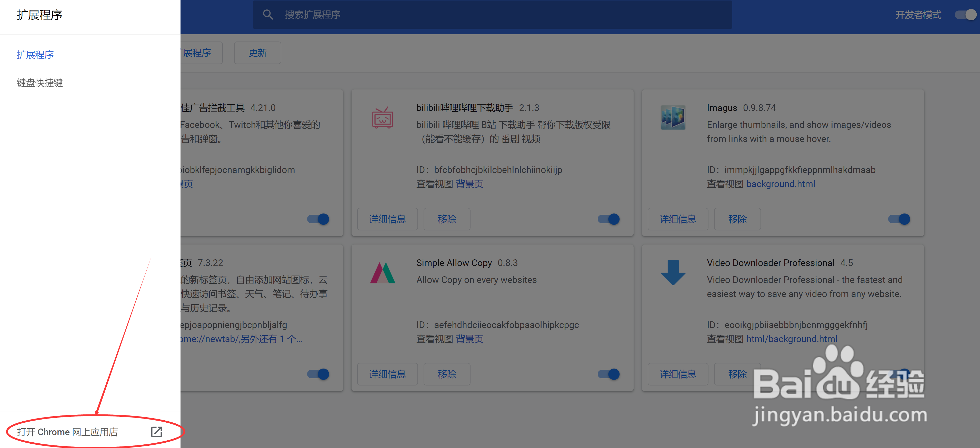Click 移除 for Simple Allow Copy
The image size is (980, 448).
click(447, 374)
